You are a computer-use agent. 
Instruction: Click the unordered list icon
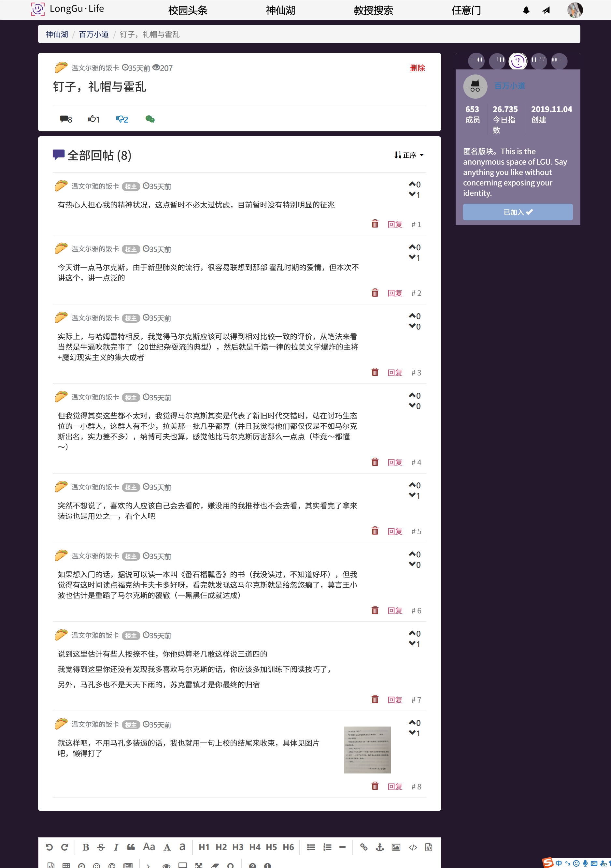tap(311, 847)
